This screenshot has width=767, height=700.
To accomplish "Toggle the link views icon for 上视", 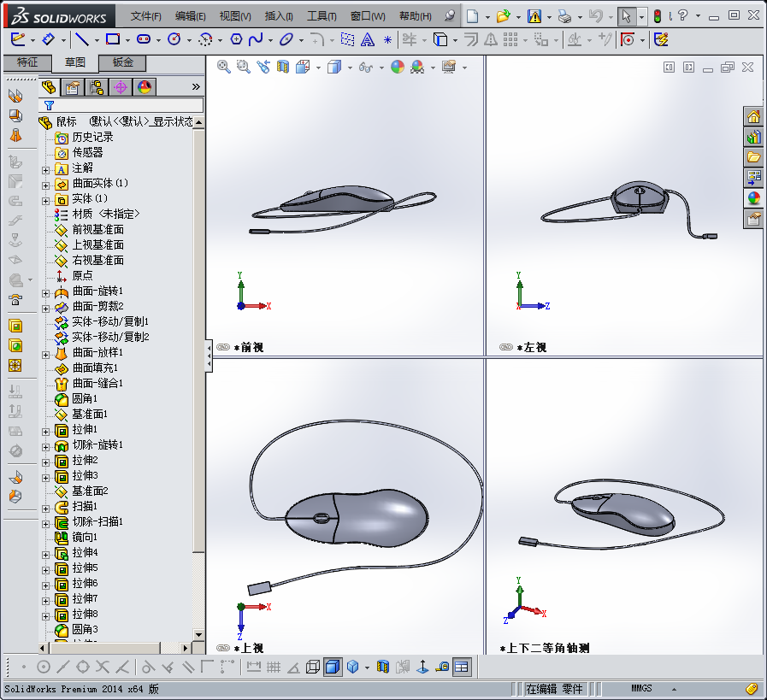I will point(223,648).
